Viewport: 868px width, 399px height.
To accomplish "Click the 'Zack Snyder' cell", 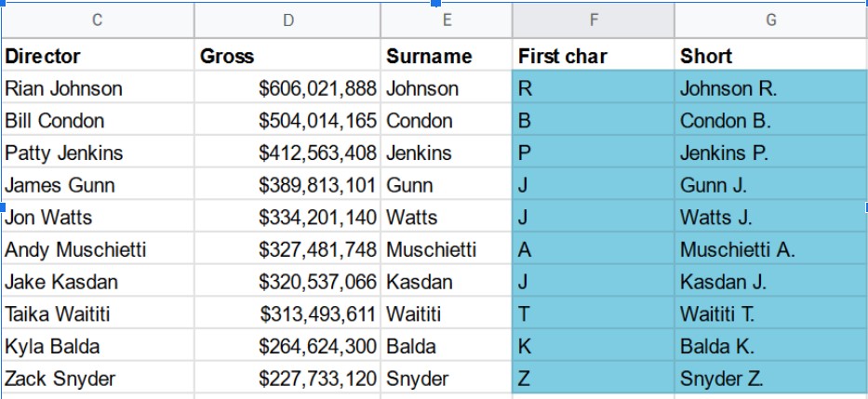I will click(97, 379).
